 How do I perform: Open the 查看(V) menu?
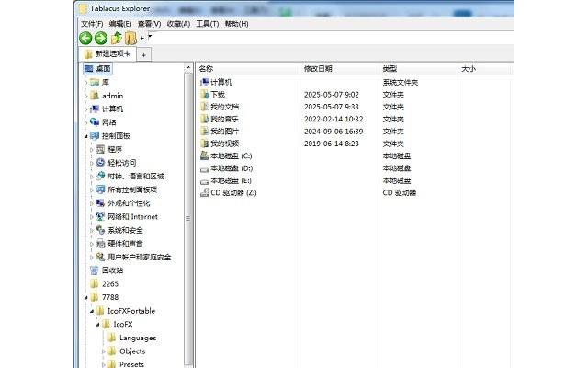(149, 24)
